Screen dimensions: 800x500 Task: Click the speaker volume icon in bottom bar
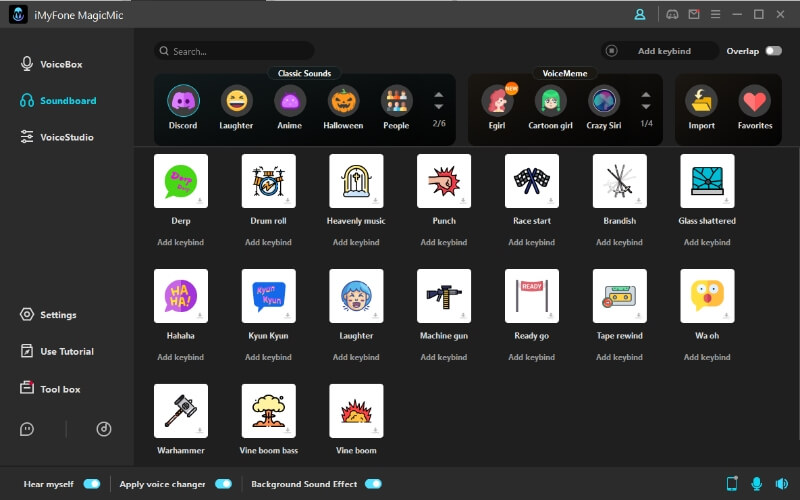pos(782,483)
